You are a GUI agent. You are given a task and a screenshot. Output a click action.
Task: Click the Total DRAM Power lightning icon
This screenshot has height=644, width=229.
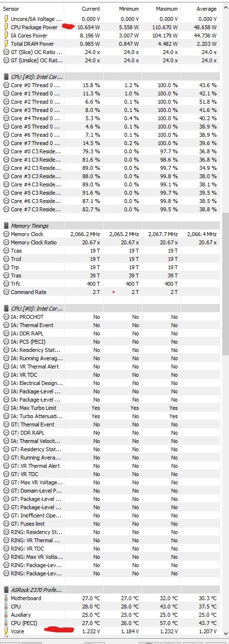coord(6,44)
